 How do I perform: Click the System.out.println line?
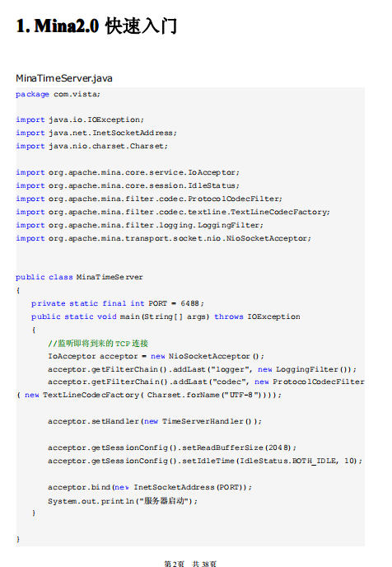pyautogui.click(x=123, y=501)
